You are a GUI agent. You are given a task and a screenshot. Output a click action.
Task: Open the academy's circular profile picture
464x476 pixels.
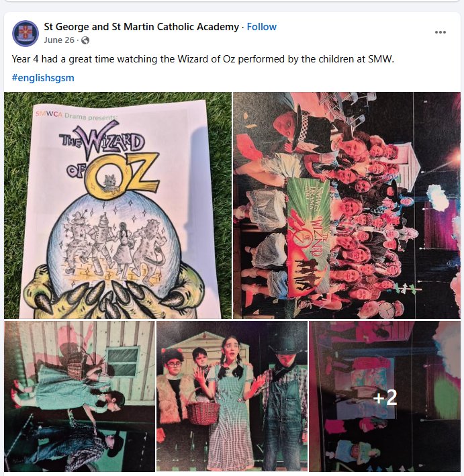26,34
